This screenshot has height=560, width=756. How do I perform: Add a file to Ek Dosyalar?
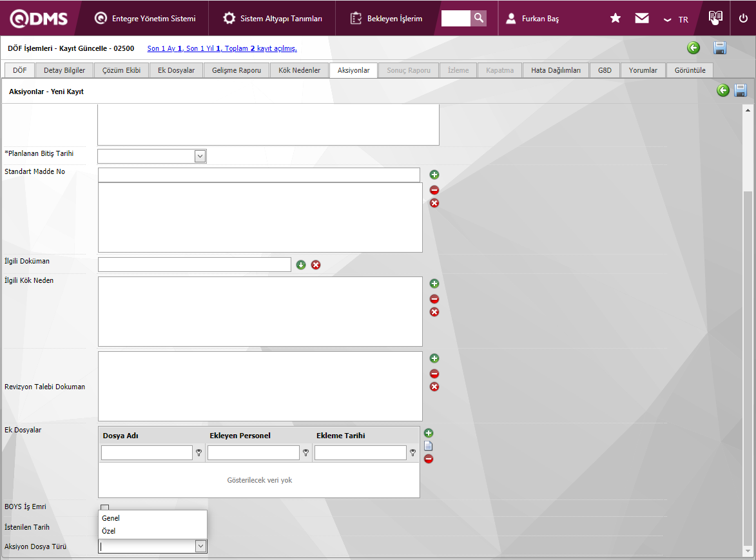coord(429,433)
